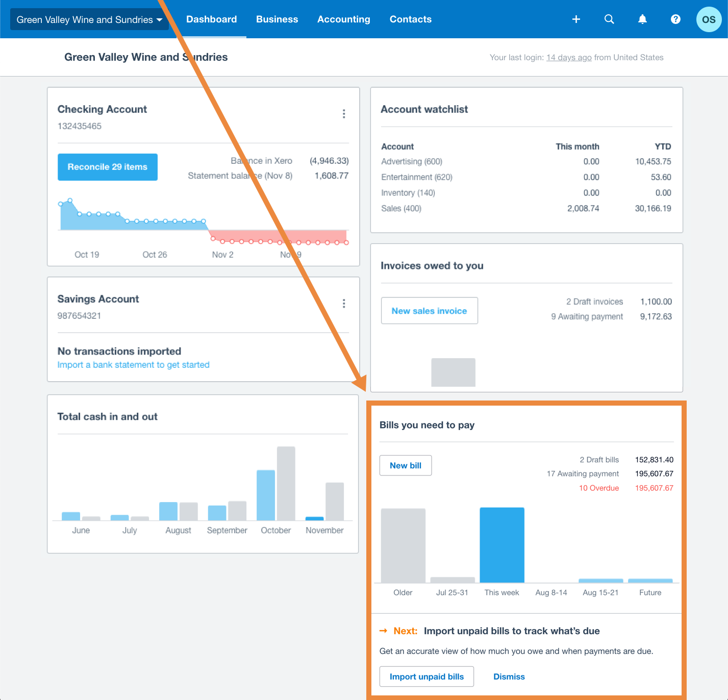Screen dimensions: 728x700
Task: Open Account watchlist heading
Action: click(424, 109)
